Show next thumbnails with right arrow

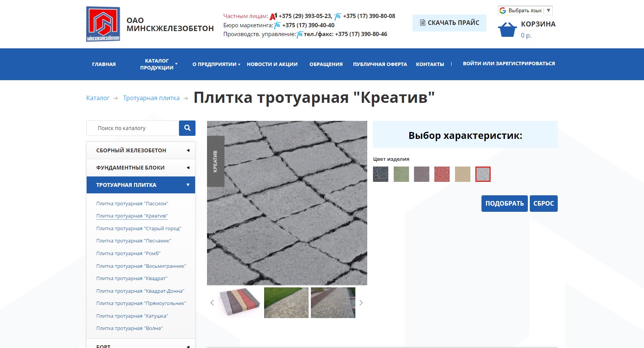[361, 303]
